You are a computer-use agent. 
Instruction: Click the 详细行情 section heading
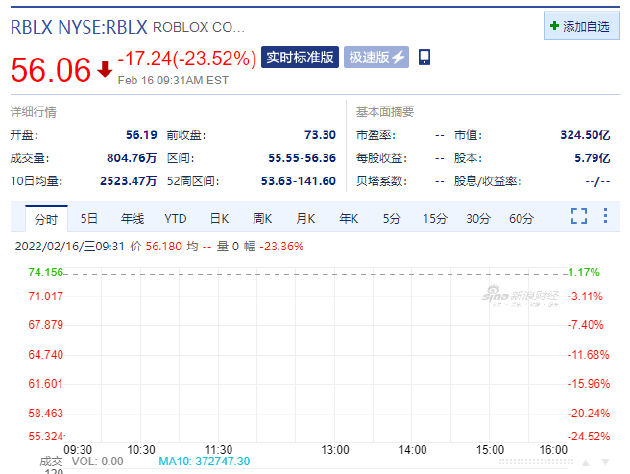click(33, 112)
